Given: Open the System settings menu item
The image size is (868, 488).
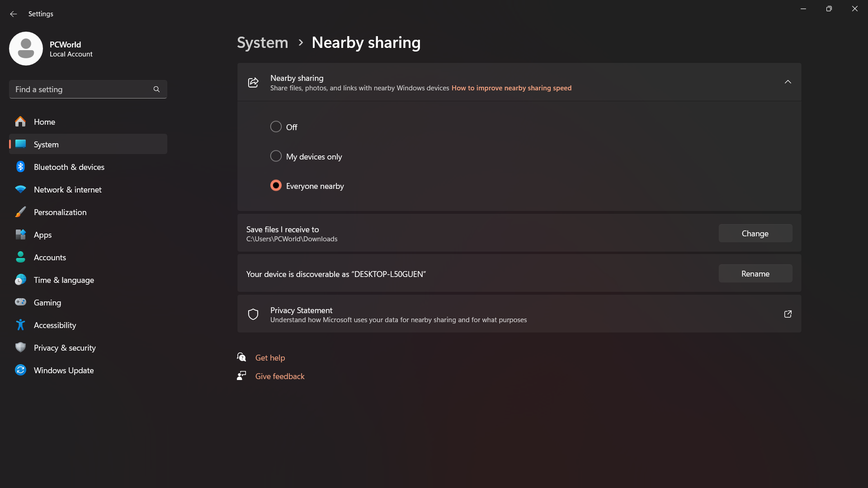Looking at the screenshot, I should click(x=46, y=144).
